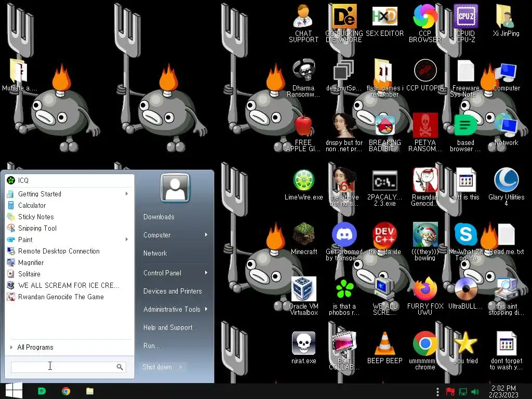The image size is (532, 399).
Task: Click the user account picture
Action: click(x=175, y=188)
